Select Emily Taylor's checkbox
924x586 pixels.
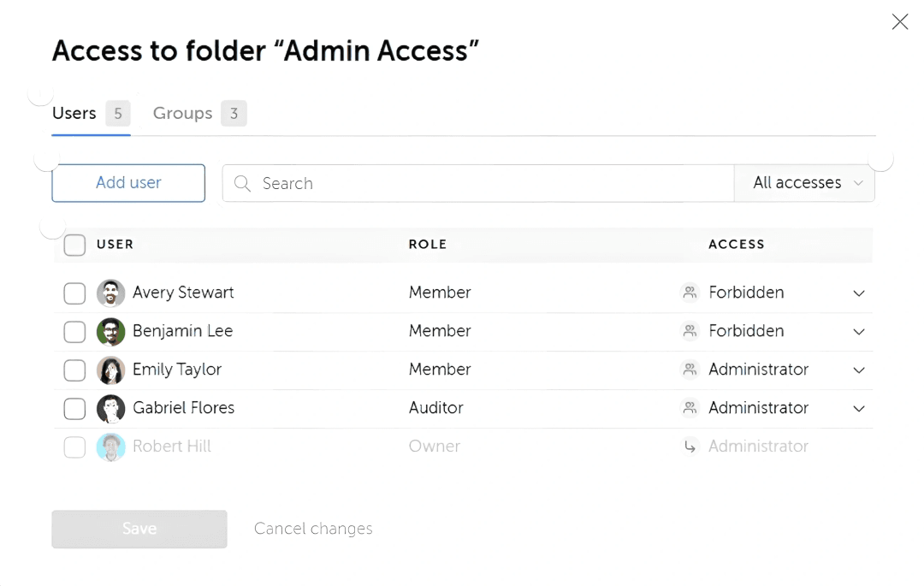(74, 370)
